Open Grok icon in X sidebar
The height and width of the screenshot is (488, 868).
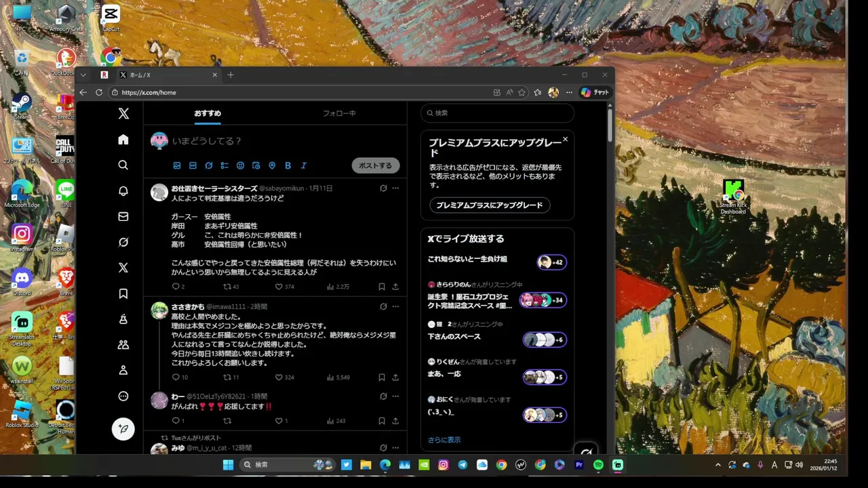123,242
